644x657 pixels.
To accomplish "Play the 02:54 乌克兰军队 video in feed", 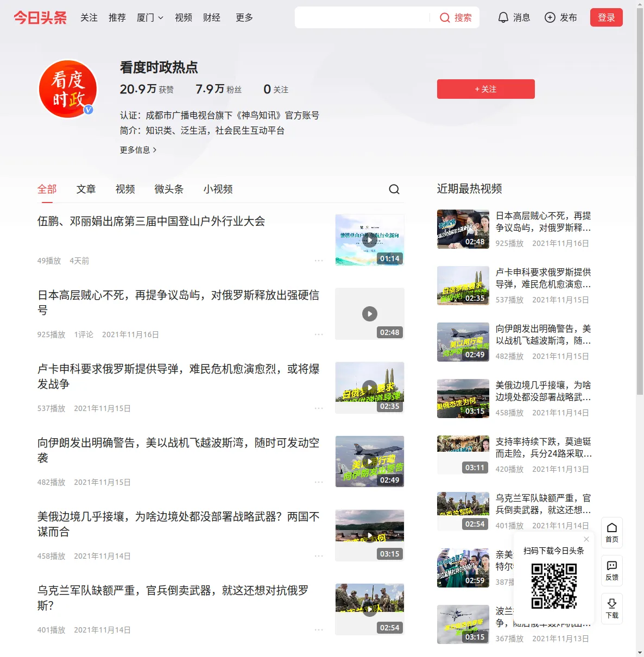I will (x=370, y=609).
